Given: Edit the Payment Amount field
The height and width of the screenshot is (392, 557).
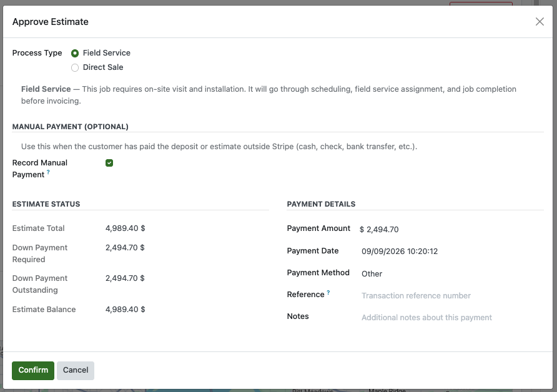Looking at the screenshot, I should point(451,229).
